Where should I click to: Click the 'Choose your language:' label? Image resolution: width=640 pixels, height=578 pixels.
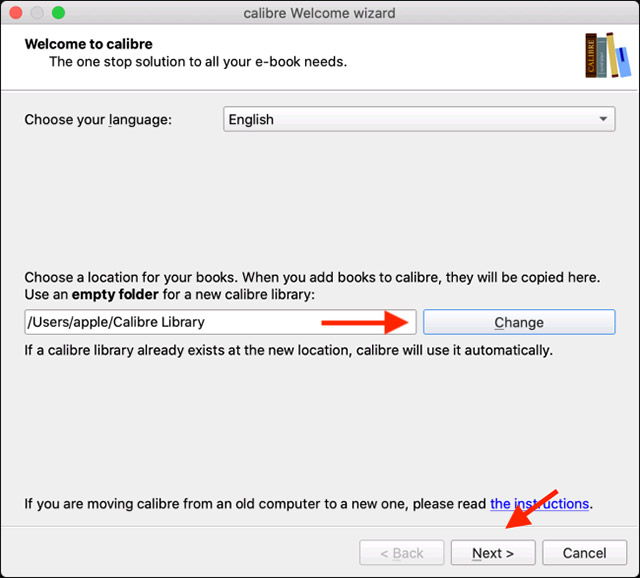(98, 120)
